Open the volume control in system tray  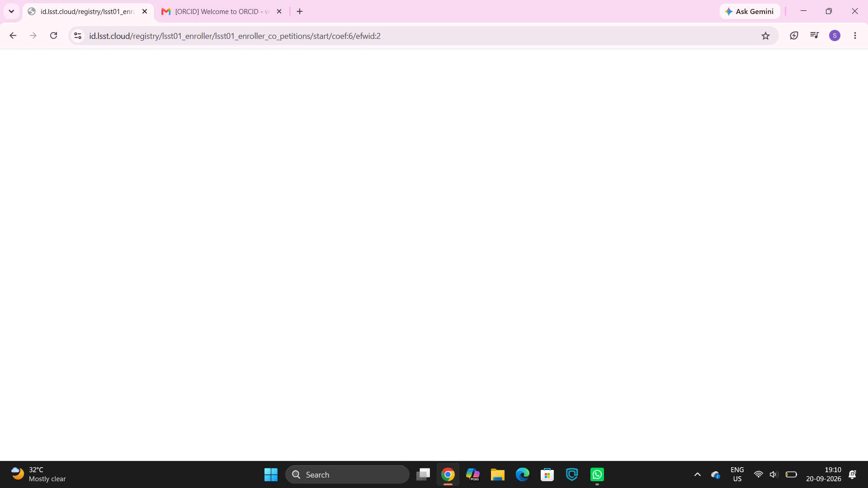click(774, 474)
